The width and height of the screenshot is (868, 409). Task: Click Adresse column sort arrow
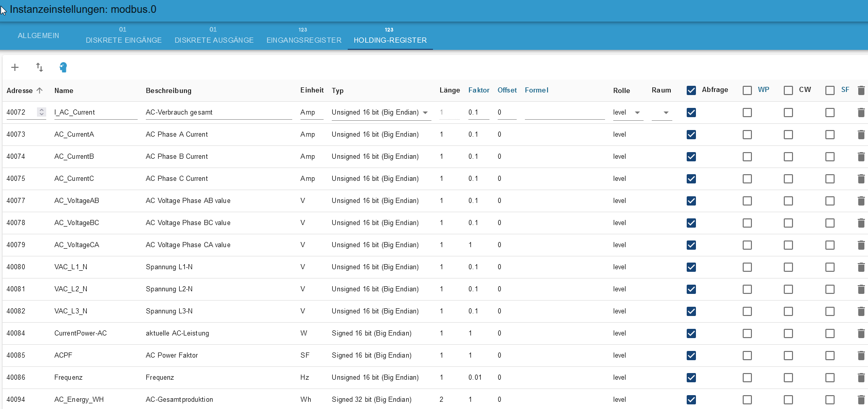pos(40,90)
